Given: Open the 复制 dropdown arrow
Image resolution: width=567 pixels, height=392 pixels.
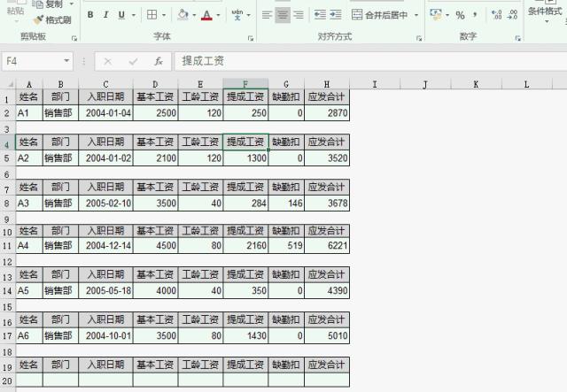Looking at the screenshot, I should (71, 4).
